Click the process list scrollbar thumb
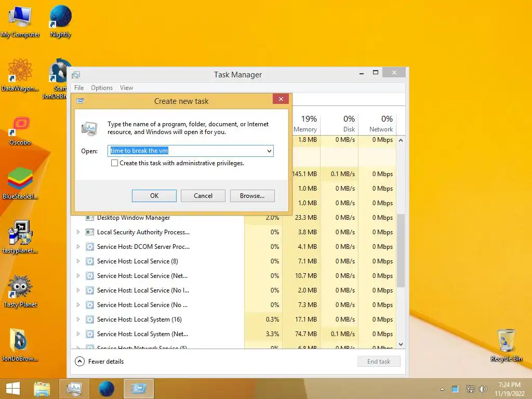 (x=401, y=250)
